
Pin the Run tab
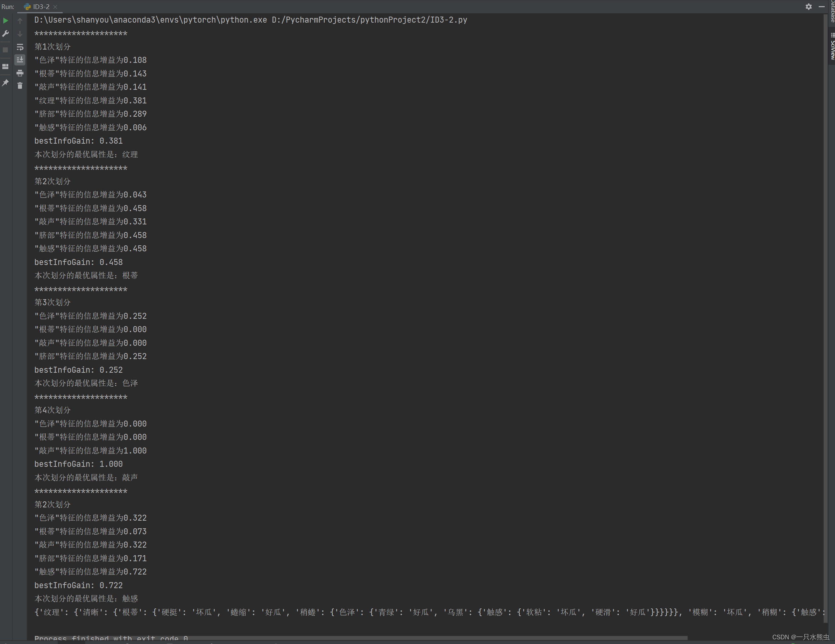click(5, 82)
